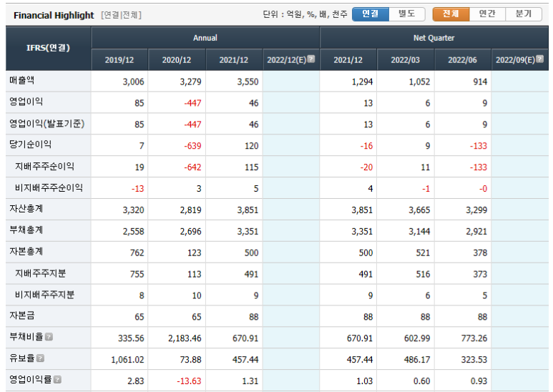This screenshot has width=553, height=392.
Task: Click the 비지배주주순이익 row label
Action: click(49, 187)
